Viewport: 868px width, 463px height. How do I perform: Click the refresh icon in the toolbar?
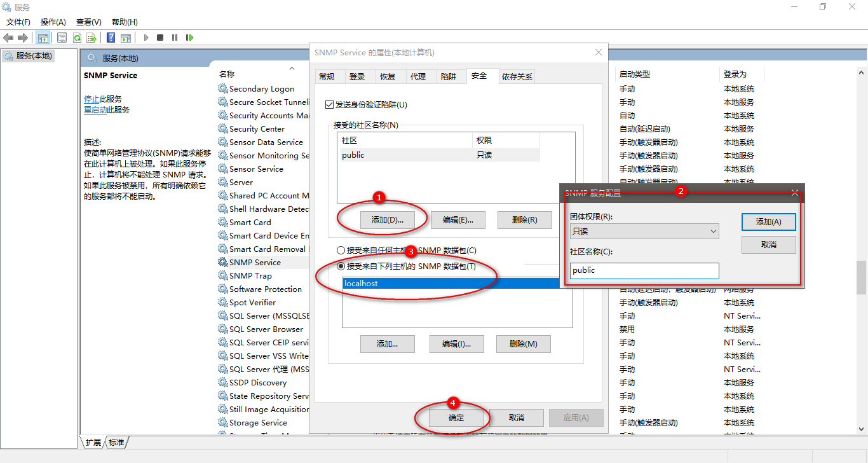click(x=78, y=37)
